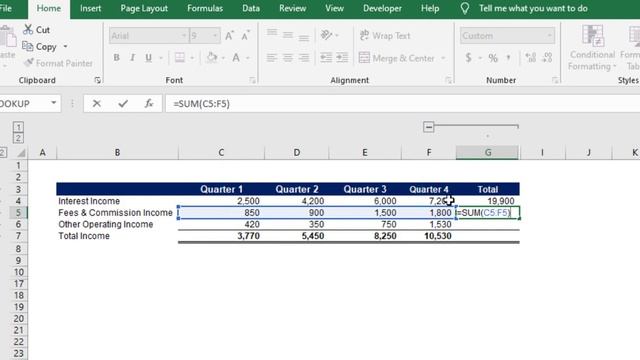
Task: Open Conditional Formatting menu
Action: [x=592, y=48]
